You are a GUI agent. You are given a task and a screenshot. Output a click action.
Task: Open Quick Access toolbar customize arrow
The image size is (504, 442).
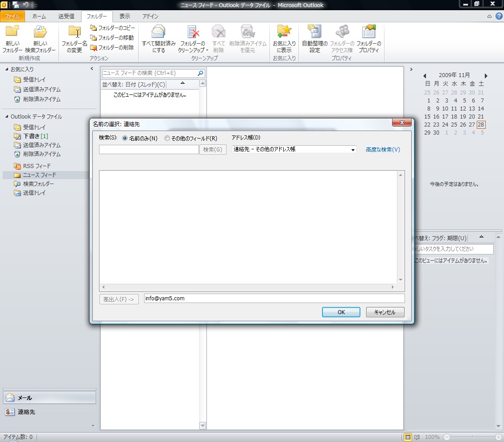(x=36, y=5)
